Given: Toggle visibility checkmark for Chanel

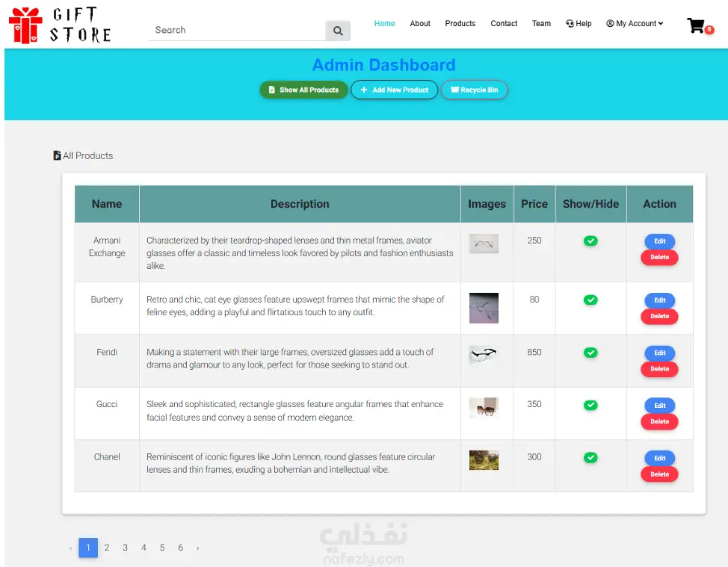Looking at the screenshot, I should pyautogui.click(x=590, y=457).
